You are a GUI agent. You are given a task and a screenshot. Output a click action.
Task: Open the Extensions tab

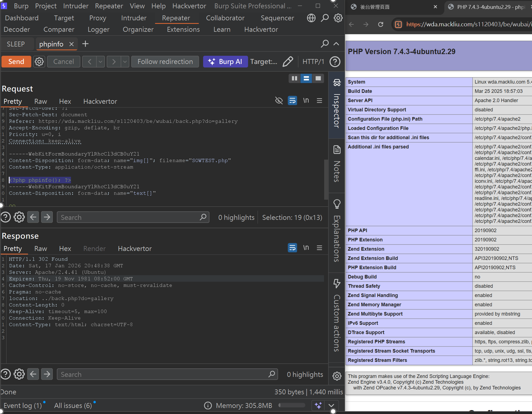pyautogui.click(x=183, y=29)
